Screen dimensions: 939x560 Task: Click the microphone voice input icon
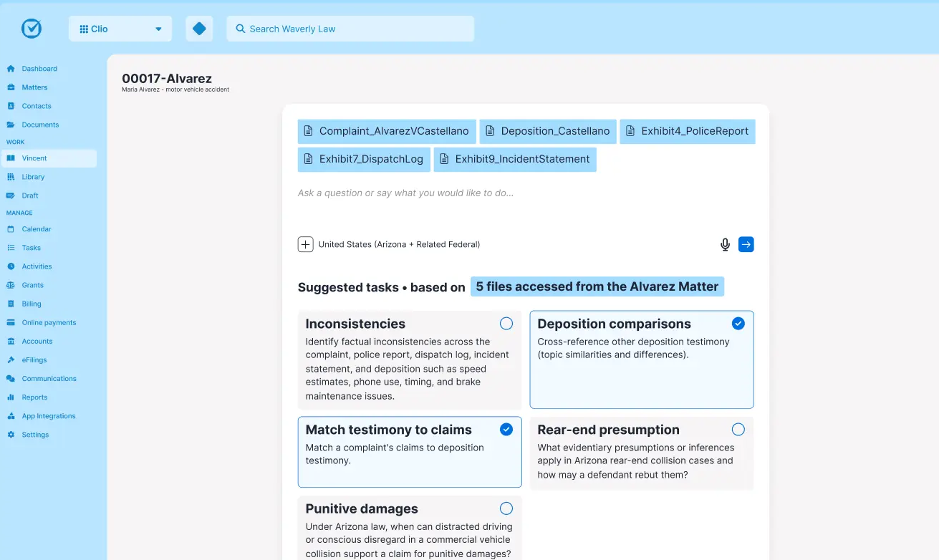click(725, 245)
